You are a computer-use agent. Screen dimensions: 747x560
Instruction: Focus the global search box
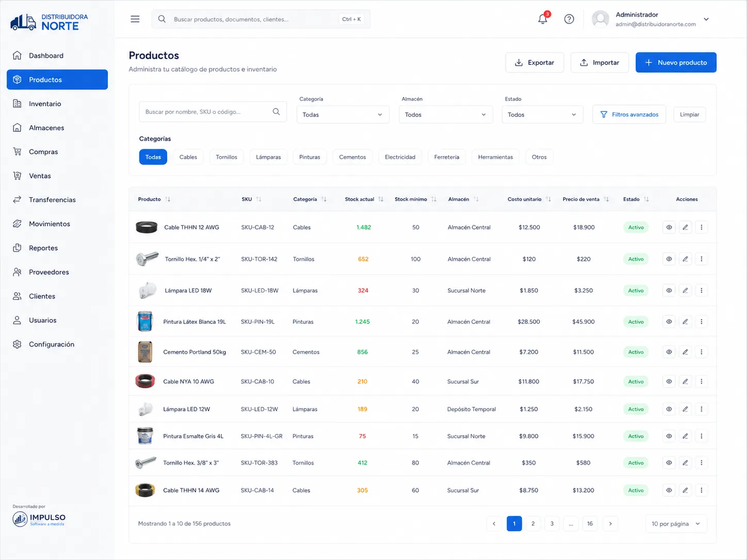(x=261, y=19)
